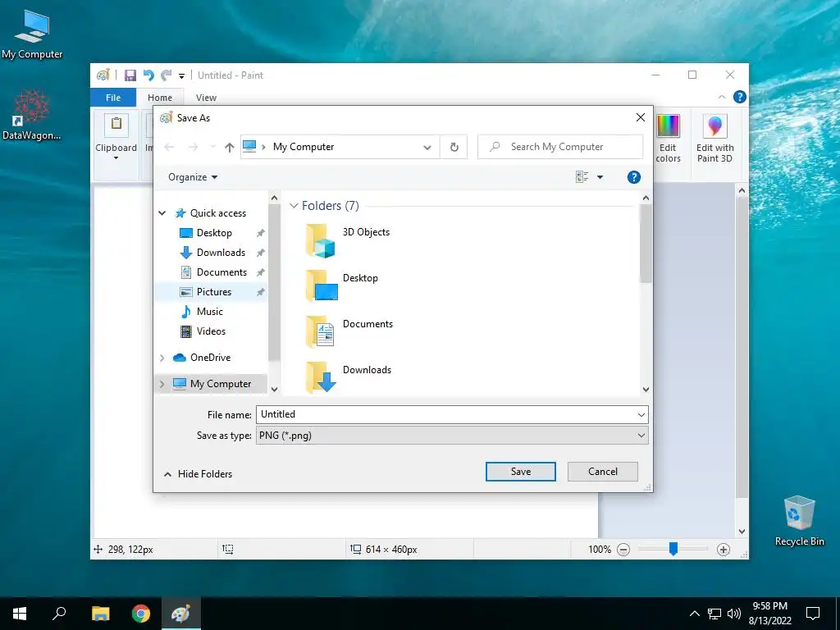
Task: Click the Undo arrow in Paint title bar
Action: (x=148, y=75)
